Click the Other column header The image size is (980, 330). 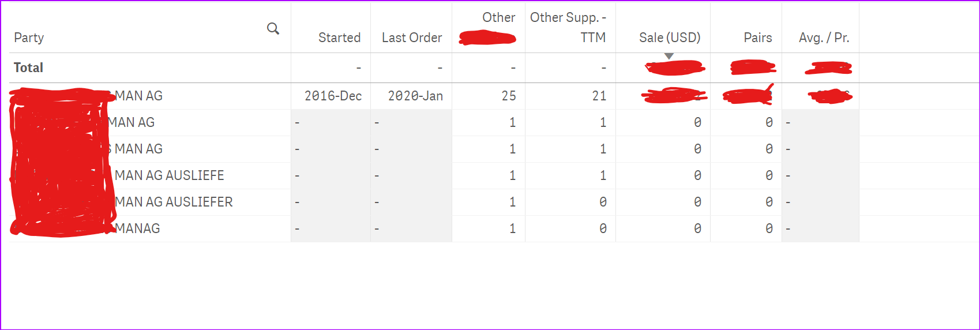click(x=498, y=18)
